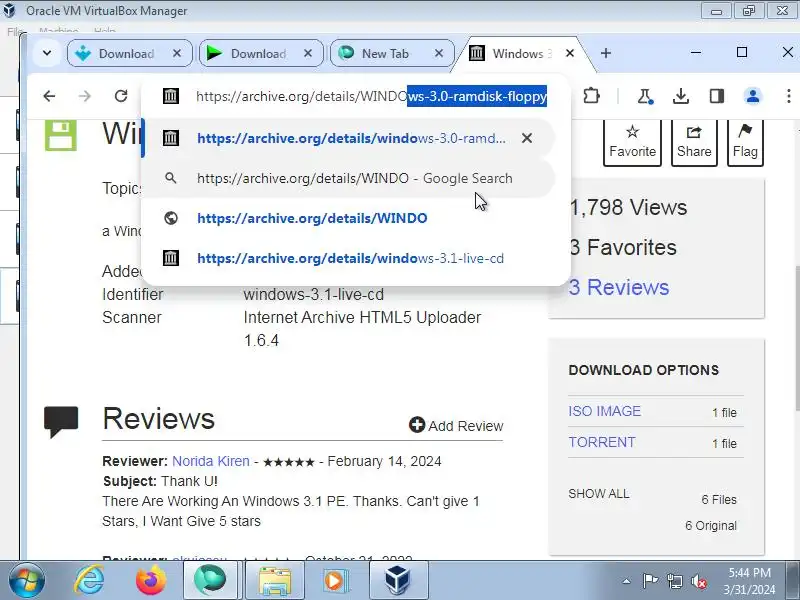
Task: Open the browser downloads icon
Action: 681,96
